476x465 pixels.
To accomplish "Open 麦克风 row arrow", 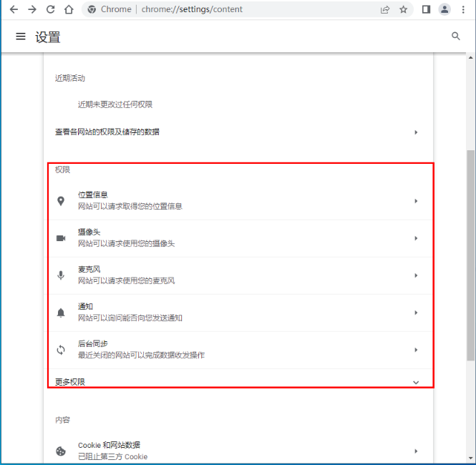I will click(416, 275).
